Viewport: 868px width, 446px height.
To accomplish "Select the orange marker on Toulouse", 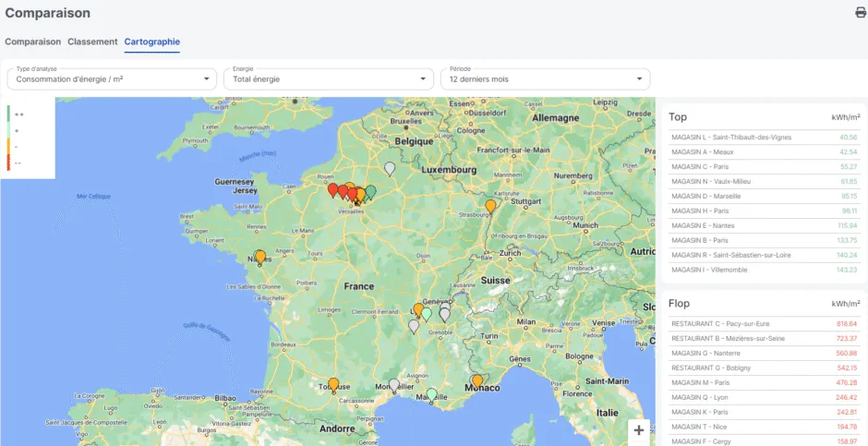I will pyautogui.click(x=333, y=384).
